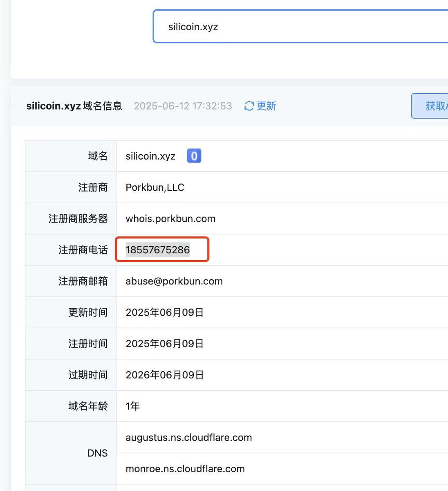Viewport: 448px width, 491px height.
Task: Click the phone number 18557675286
Action: coord(158,250)
